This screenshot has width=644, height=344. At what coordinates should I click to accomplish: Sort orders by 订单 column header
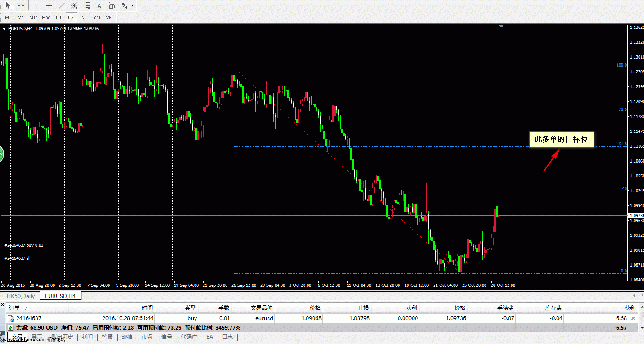pos(38,308)
